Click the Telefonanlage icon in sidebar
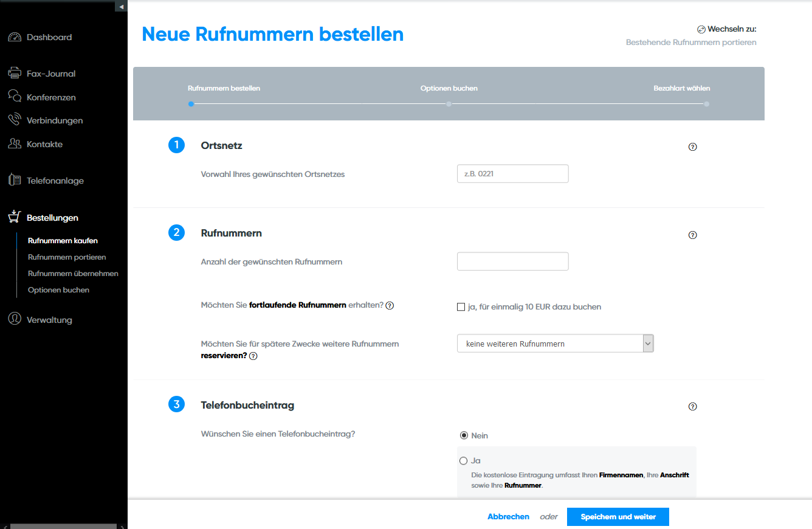This screenshot has width=812, height=529. pos(15,181)
